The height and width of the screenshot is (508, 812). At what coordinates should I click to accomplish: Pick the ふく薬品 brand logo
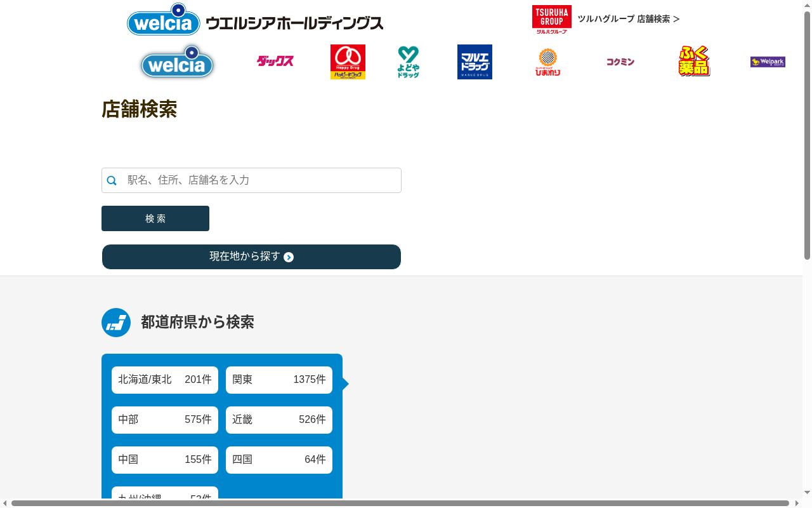click(x=694, y=61)
